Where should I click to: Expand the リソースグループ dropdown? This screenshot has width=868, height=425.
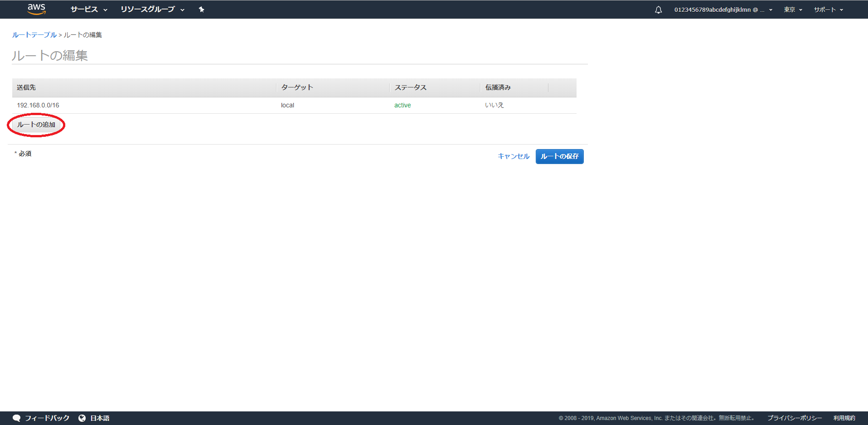coord(152,10)
